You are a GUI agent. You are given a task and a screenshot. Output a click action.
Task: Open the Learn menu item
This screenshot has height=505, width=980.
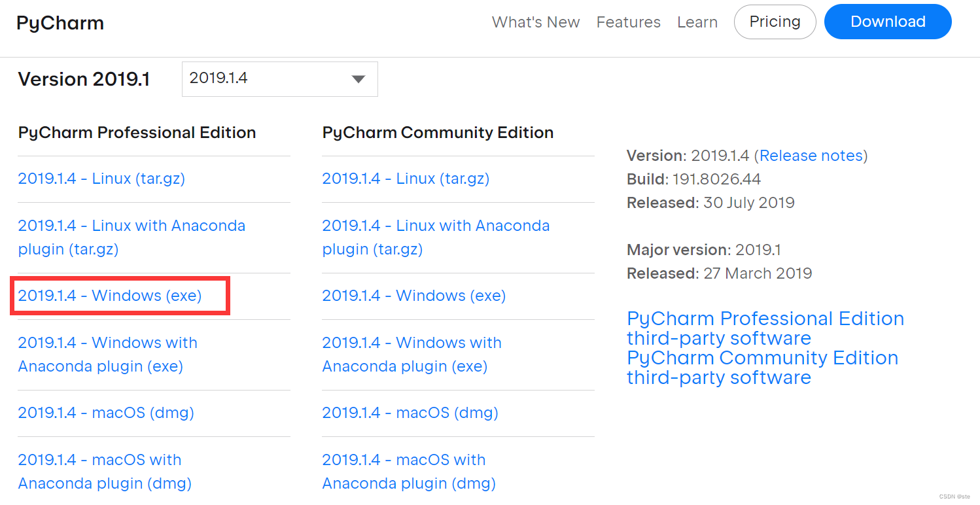[697, 22]
